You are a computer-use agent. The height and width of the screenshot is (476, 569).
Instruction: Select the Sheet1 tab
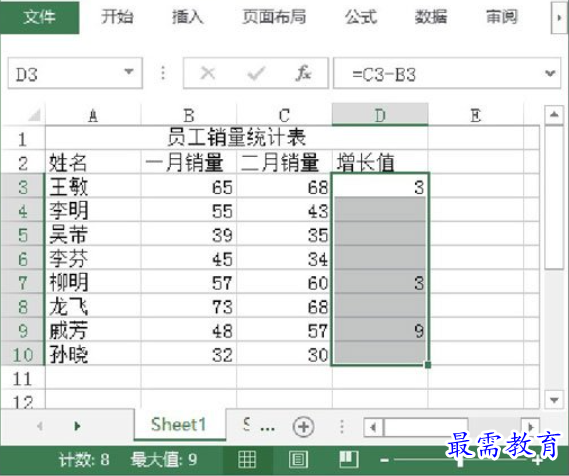[179, 424]
